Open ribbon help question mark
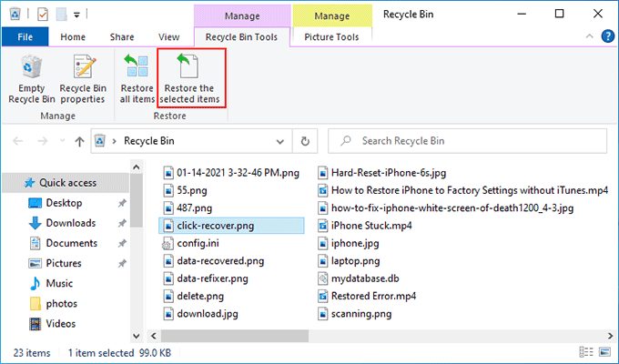Screen dimensions: 619x364 coord(605,36)
